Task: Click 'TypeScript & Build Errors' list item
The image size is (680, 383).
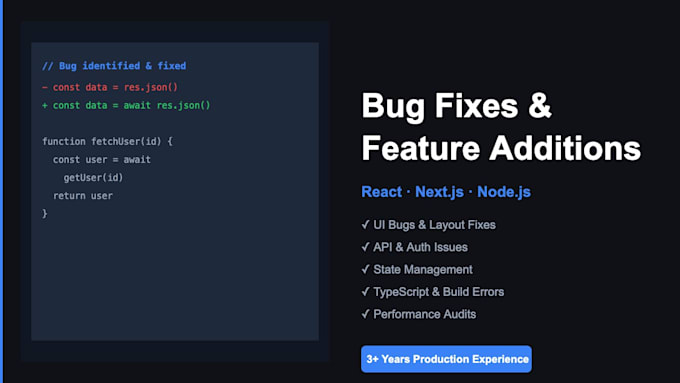Action: pyautogui.click(x=433, y=292)
